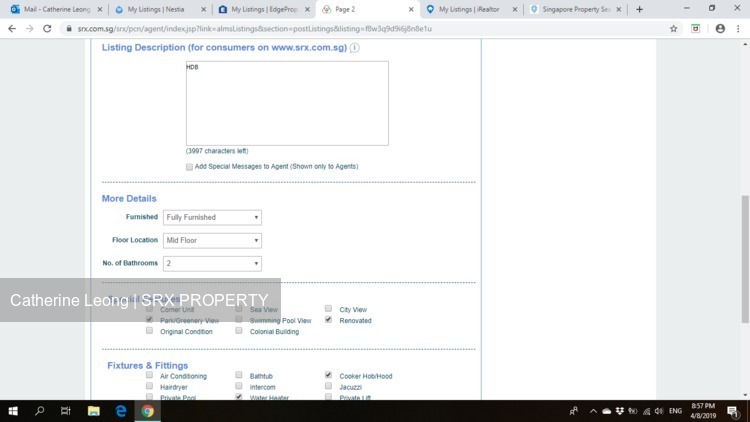This screenshot has width=750, height=422.
Task: Click the info icon beside Listing Description
Action: coord(354,48)
